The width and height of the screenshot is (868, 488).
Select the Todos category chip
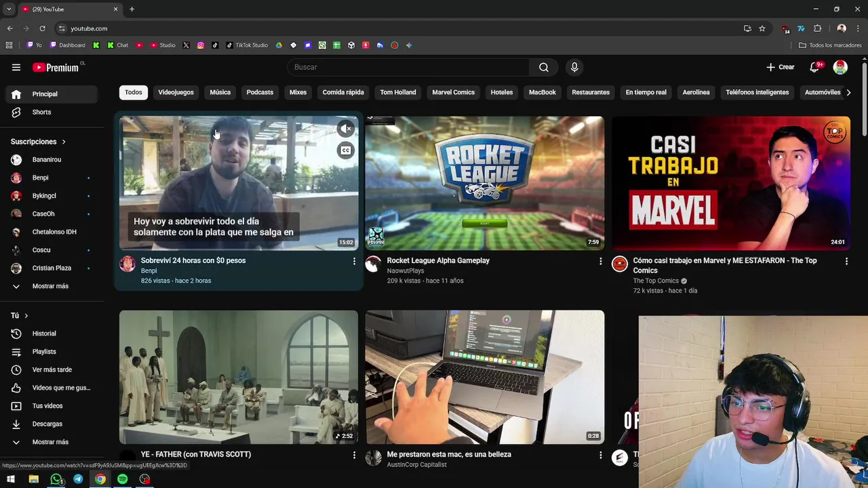[134, 92]
